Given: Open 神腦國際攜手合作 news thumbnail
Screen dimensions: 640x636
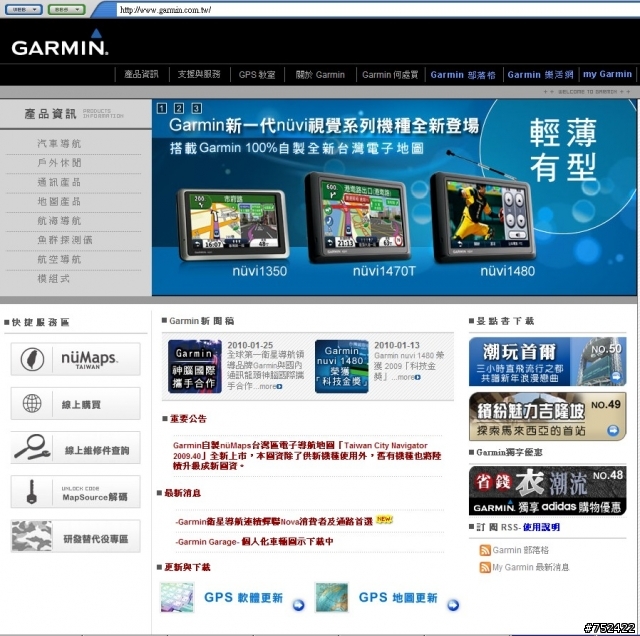Looking at the screenshot, I should coord(195,367).
